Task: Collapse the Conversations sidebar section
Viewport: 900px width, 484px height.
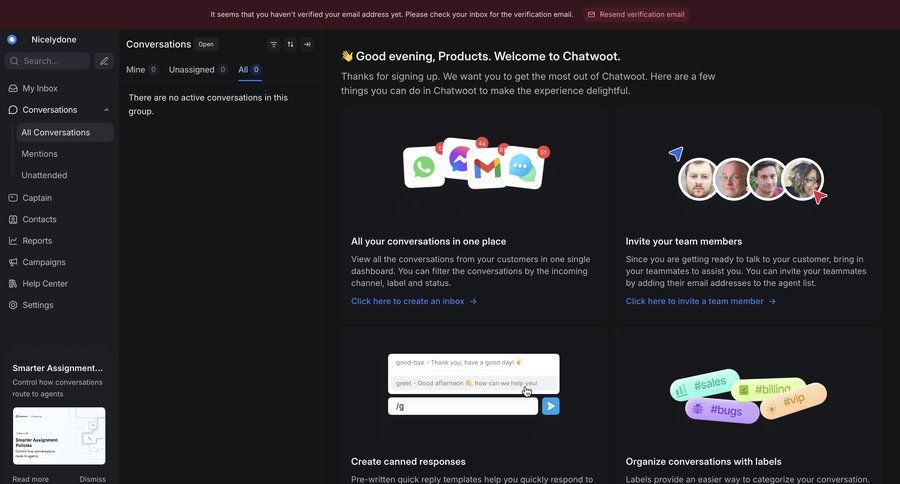Action: pos(106,110)
